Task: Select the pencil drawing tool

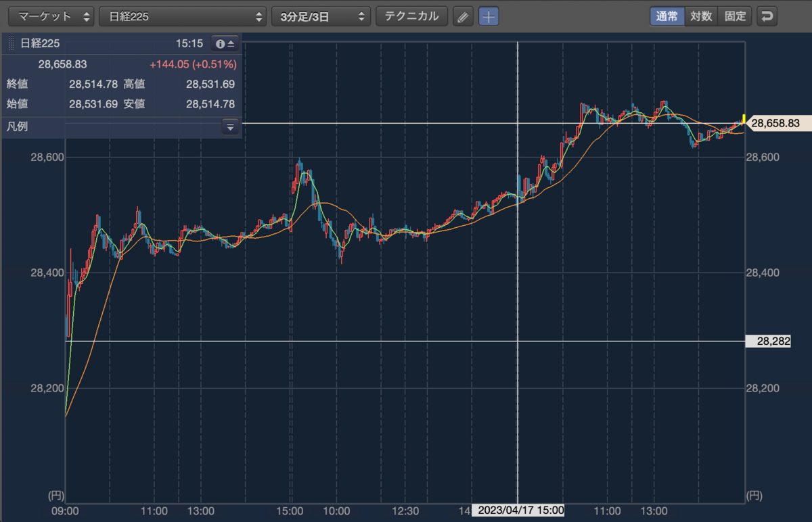Action: tap(462, 16)
